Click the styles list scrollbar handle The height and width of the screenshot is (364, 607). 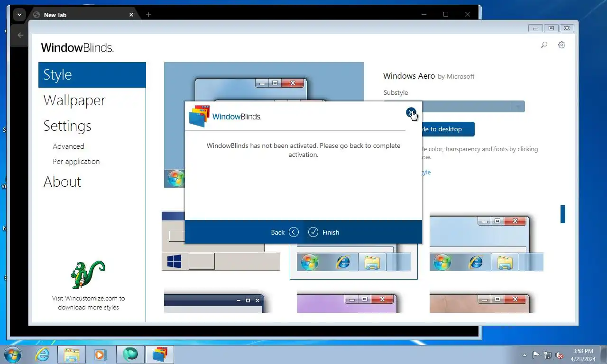(x=563, y=214)
